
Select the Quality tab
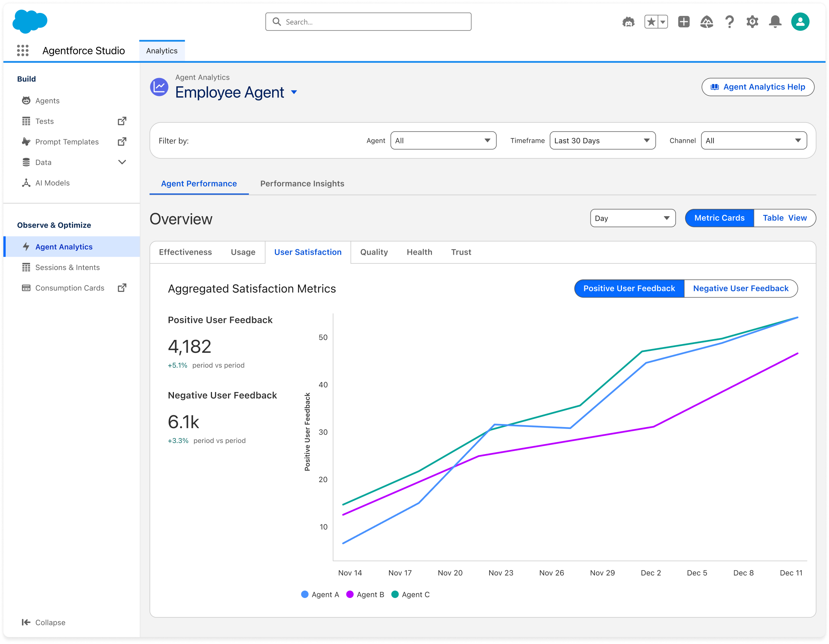(x=374, y=252)
